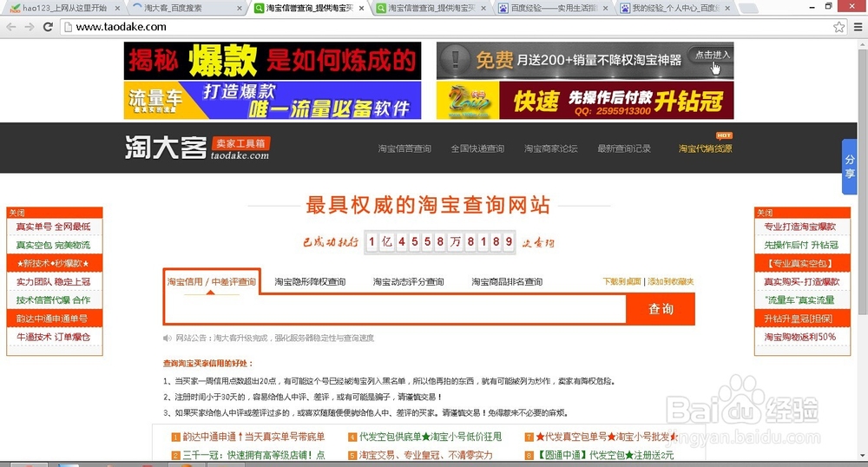868x467 pixels.
Task: Open left sidebar link 技术信誉代爆 合作
Action: [x=54, y=299]
